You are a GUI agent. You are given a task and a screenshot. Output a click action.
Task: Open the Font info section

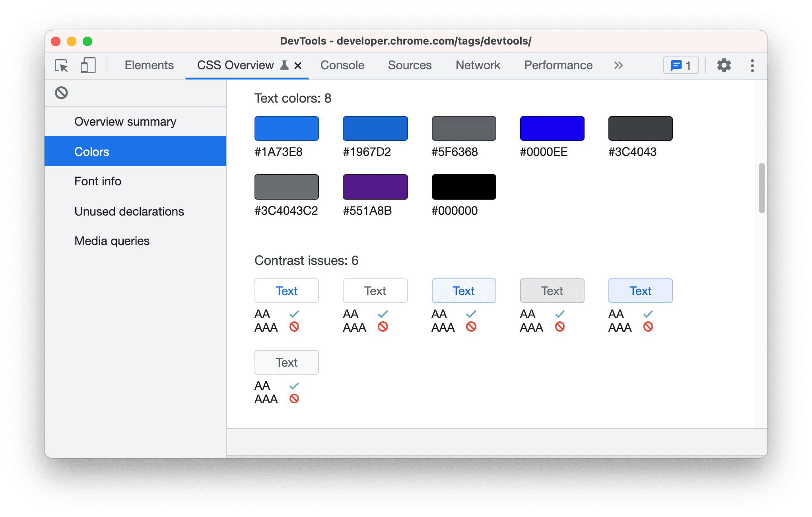tap(98, 181)
